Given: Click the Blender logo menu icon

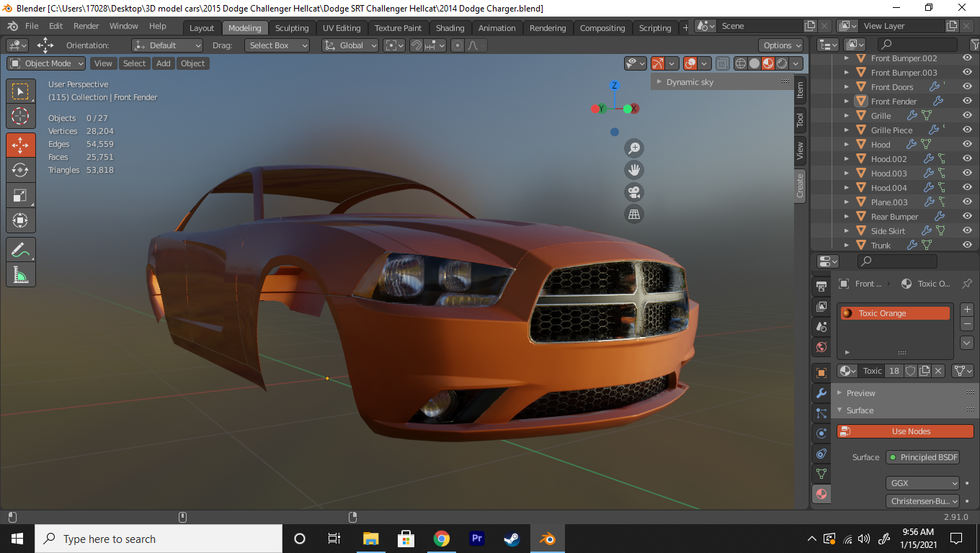Looking at the screenshot, I should pos(12,26).
